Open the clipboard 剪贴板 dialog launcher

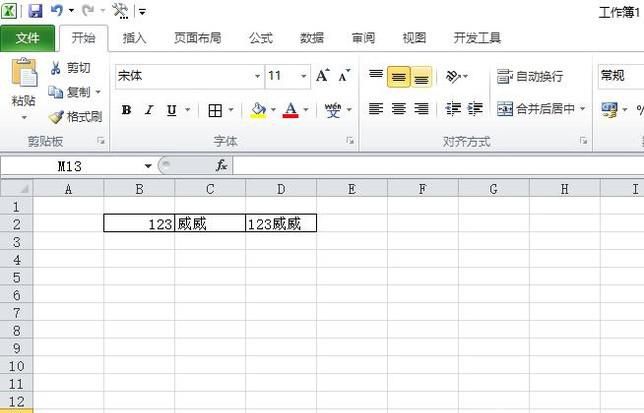tap(101, 141)
